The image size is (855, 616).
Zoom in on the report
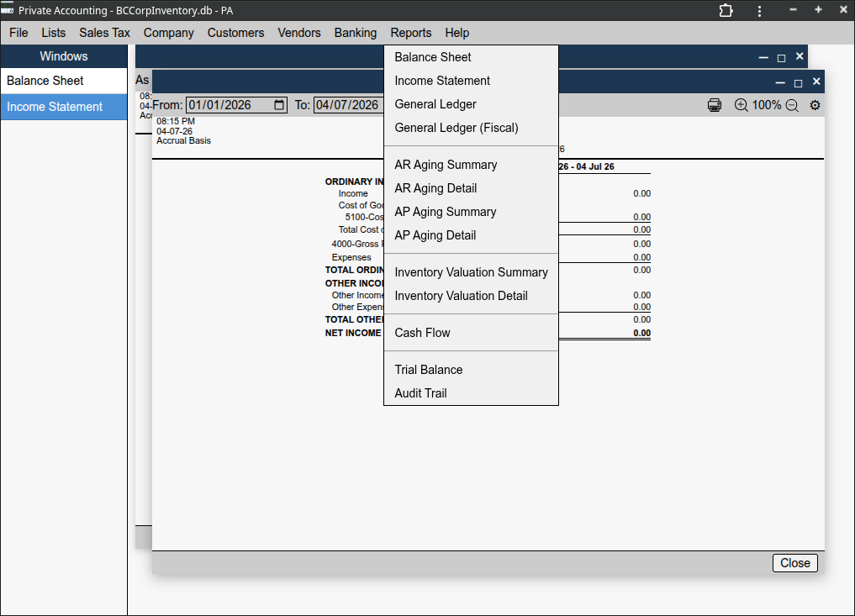click(x=741, y=105)
